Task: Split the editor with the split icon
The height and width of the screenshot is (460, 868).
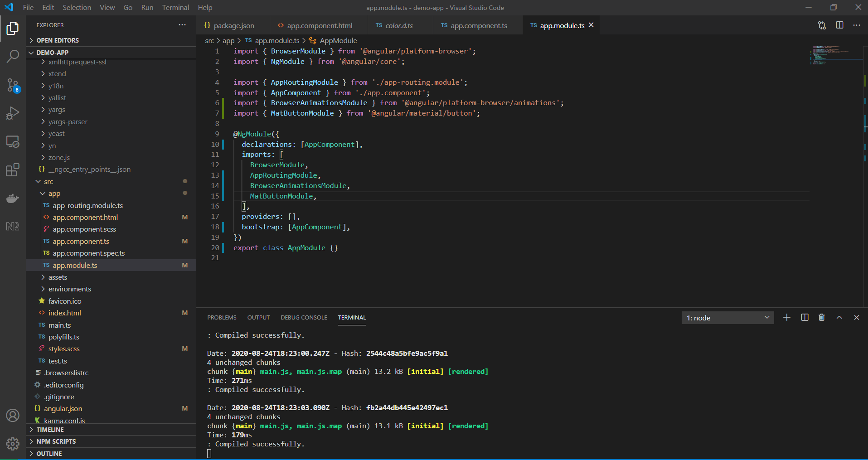Action: coord(840,25)
